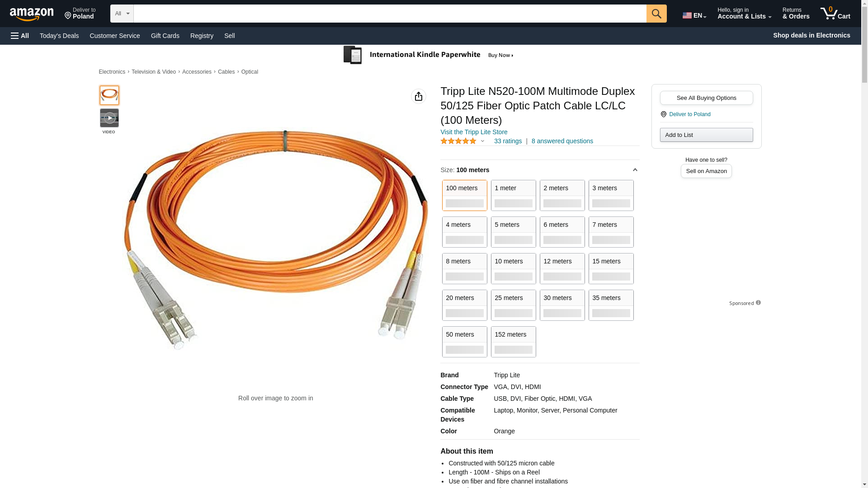Collapse the Size options chevron
The image size is (868, 488).
635,170
